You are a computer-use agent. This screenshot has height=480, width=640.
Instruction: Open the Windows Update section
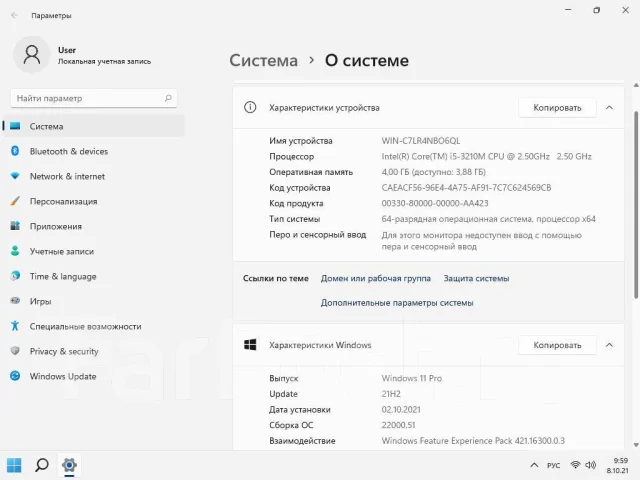tap(93, 376)
